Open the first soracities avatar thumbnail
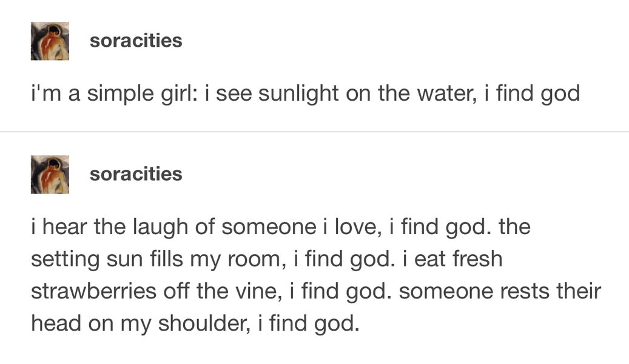The height and width of the screenshot is (364, 629). [50, 41]
